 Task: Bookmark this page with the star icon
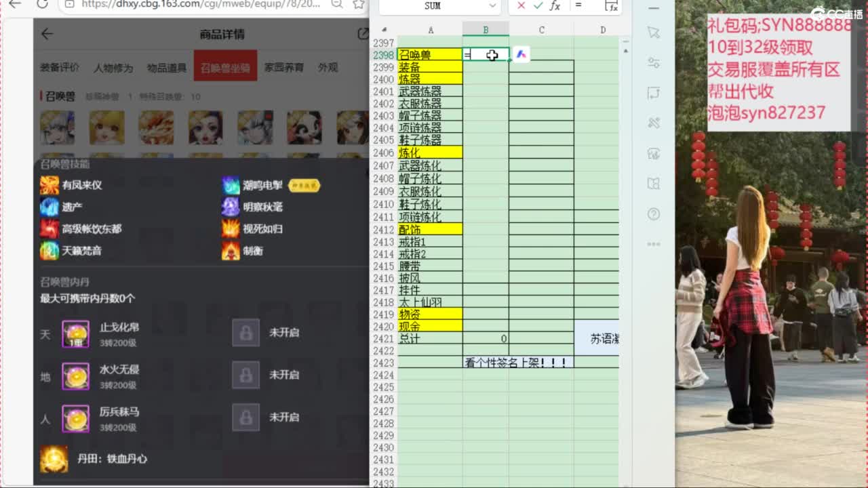pyautogui.click(x=359, y=4)
